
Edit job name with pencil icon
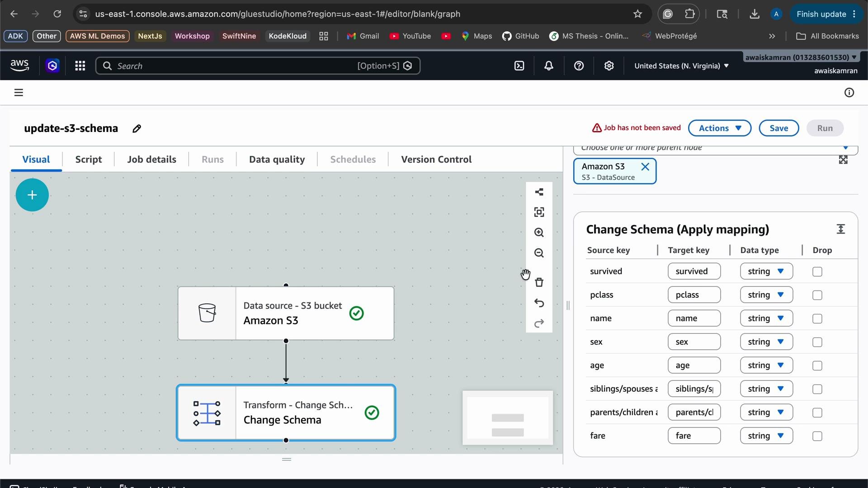(x=137, y=129)
